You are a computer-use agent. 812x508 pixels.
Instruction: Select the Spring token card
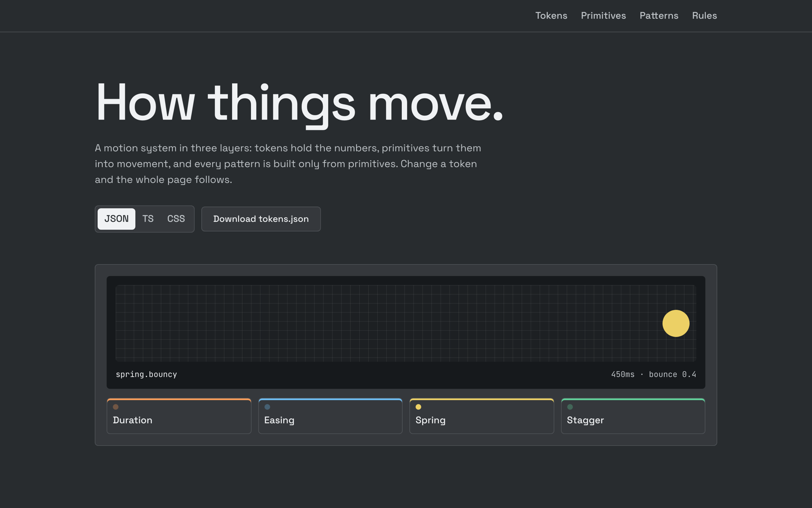click(482, 416)
